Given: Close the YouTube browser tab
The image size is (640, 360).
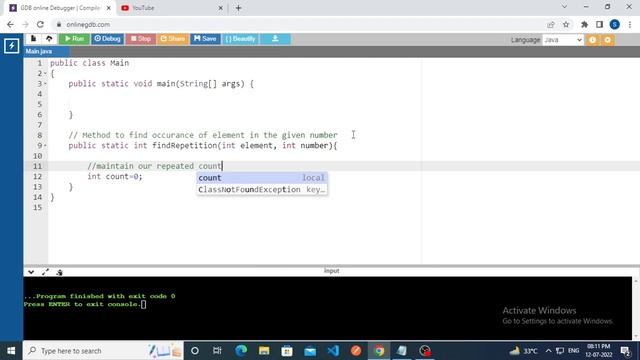Looking at the screenshot, I should (220, 8).
